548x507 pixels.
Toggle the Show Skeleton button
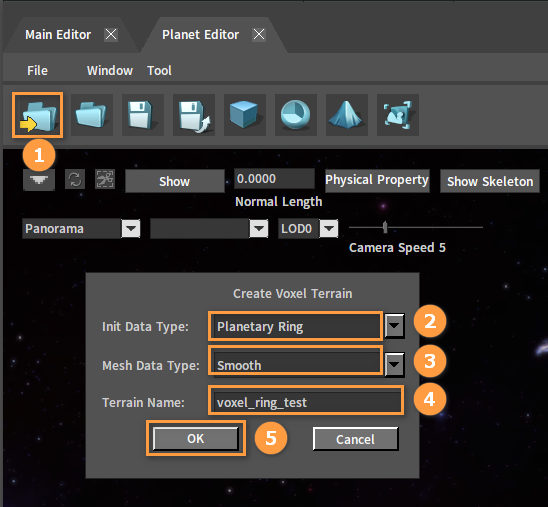(x=490, y=181)
